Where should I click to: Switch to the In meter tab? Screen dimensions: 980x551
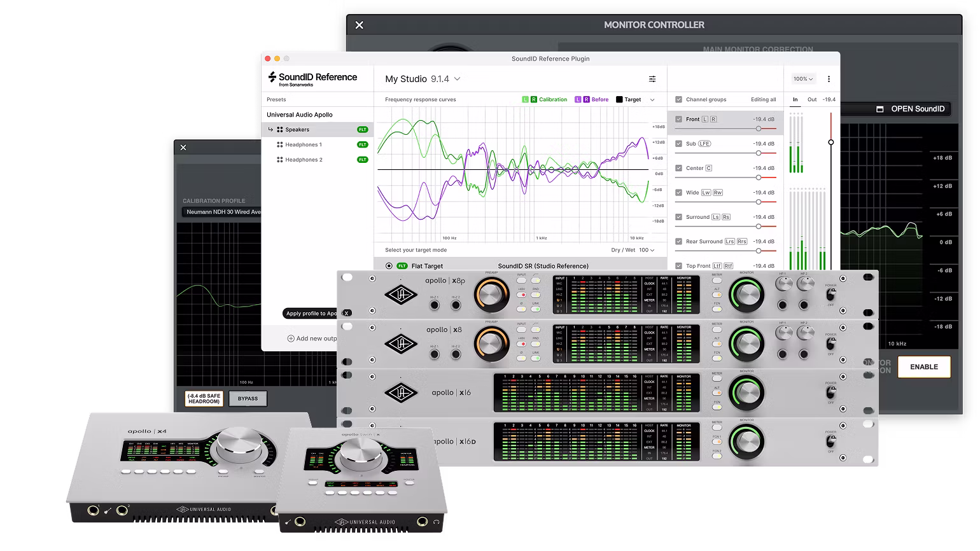click(795, 99)
